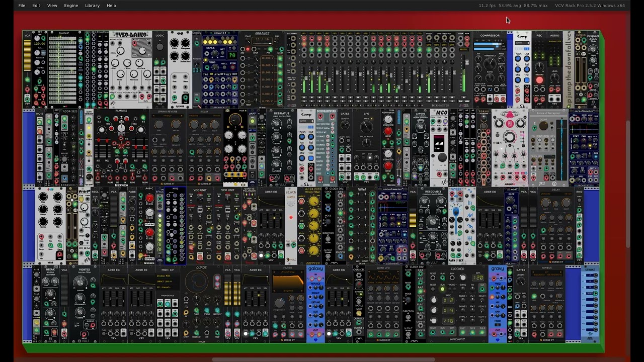This screenshot has width=644, height=362.
Task: Open the File menu
Action: click(22, 6)
